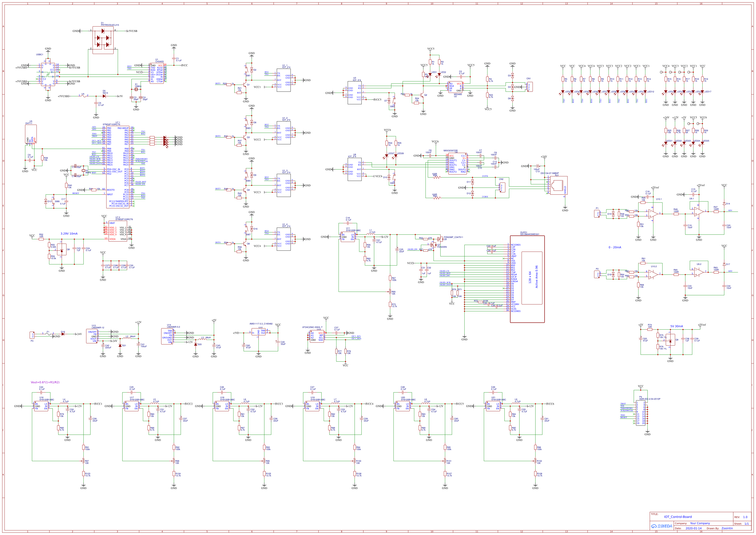Click the F1 fuse symbol
The height and width of the screenshot is (535, 756).
pyautogui.click(x=48, y=334)
